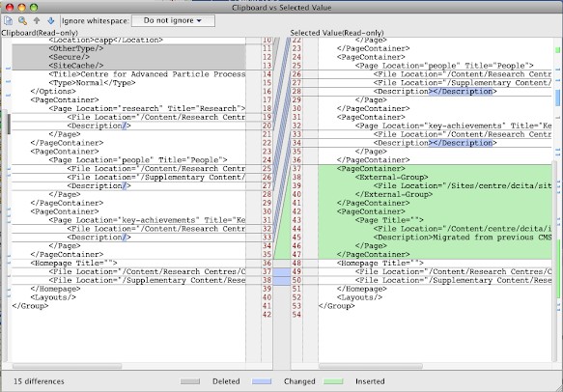Image resolution: width=563 pixels, height=392 pixels.
Task: Click the green Inserted legend swatch
Action: click(333, 381)
